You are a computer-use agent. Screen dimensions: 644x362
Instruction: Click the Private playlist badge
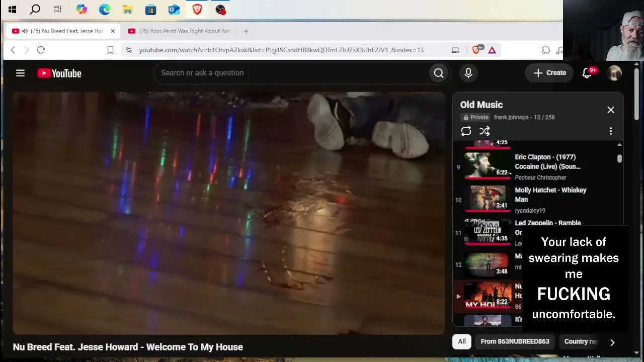[476, 117]
